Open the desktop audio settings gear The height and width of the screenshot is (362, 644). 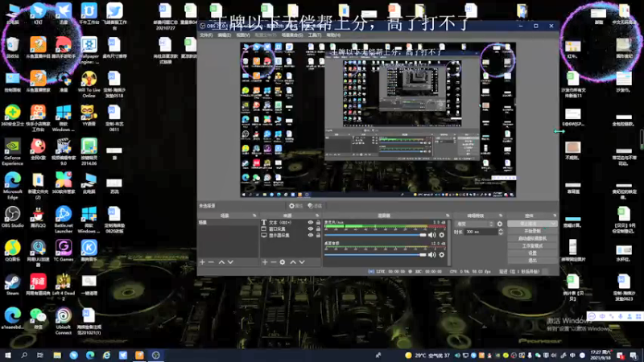(x=441, y=255)
